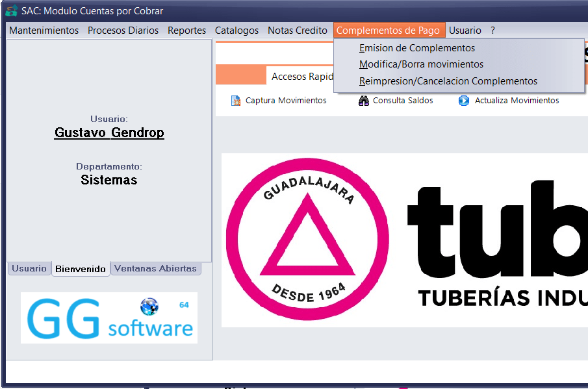Open the Catalogos menu

click(x=236, y=31)
